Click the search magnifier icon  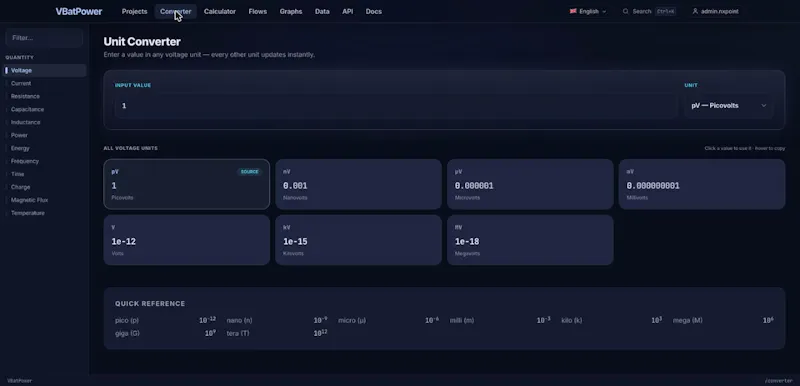click(626, 11)
